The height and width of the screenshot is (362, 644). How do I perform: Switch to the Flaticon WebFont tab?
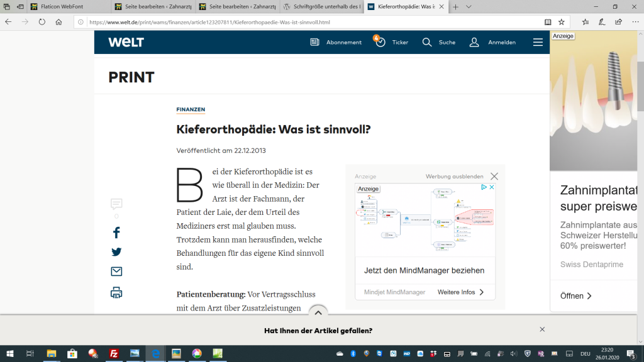pyautogui.click(x=70, y=6)
